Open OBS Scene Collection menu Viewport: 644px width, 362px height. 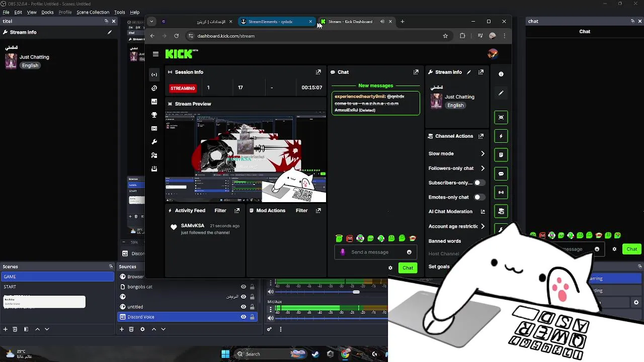[93, 12]
